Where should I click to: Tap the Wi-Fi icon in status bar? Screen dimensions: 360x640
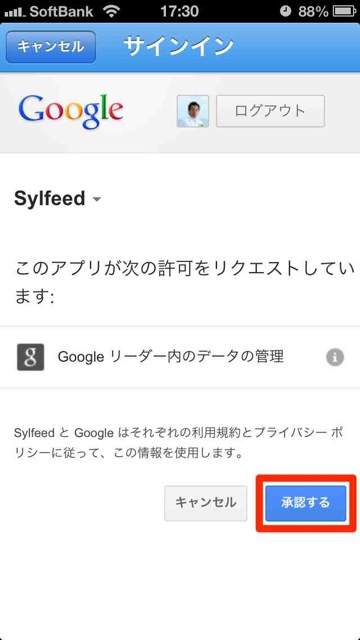(111, 11)
